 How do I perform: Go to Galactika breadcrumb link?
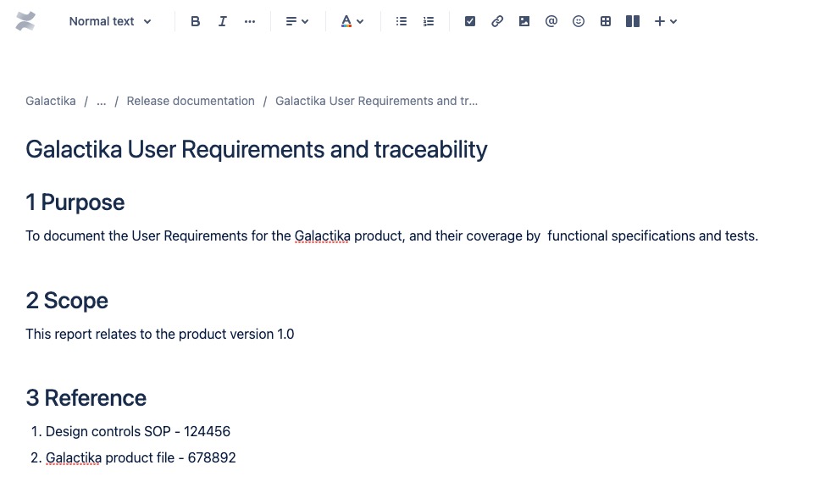point(51,101)
